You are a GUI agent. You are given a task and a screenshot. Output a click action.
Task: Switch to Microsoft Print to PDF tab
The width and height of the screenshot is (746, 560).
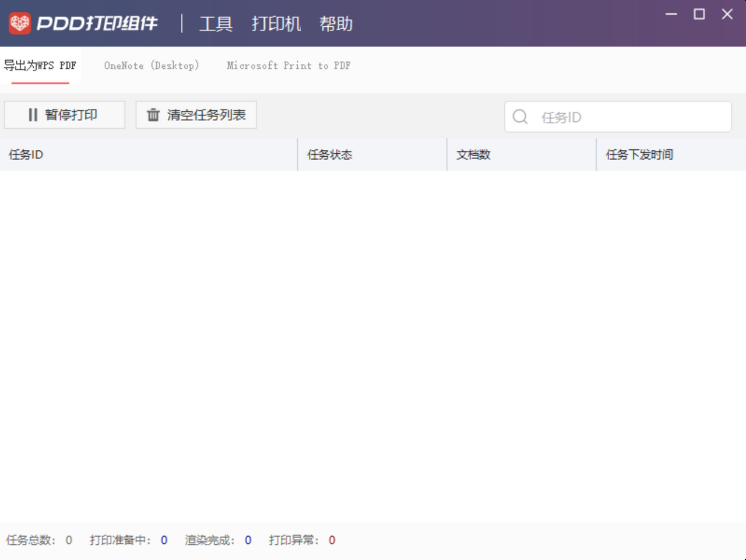pyautogui.click(x=288, y=65)
